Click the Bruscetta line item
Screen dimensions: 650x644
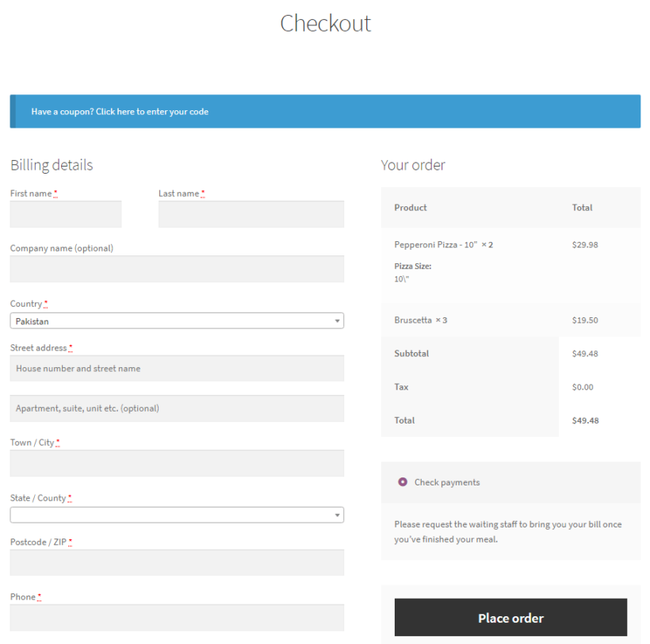pos(419,320)
